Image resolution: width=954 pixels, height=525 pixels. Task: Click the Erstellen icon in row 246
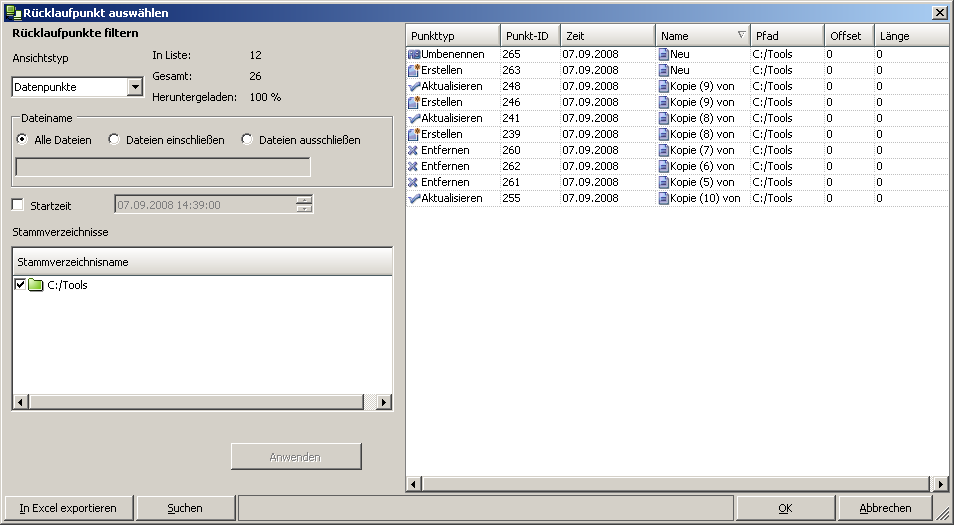pos(414,102)
